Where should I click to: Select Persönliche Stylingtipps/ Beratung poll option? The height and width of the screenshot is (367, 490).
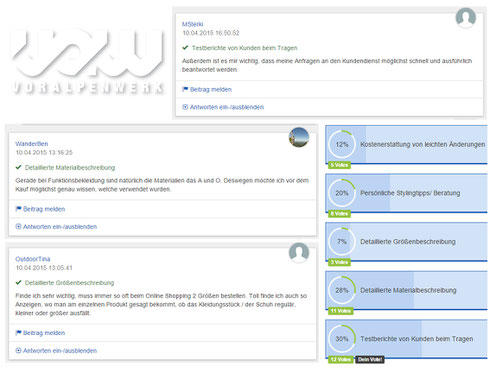point(406,193)
